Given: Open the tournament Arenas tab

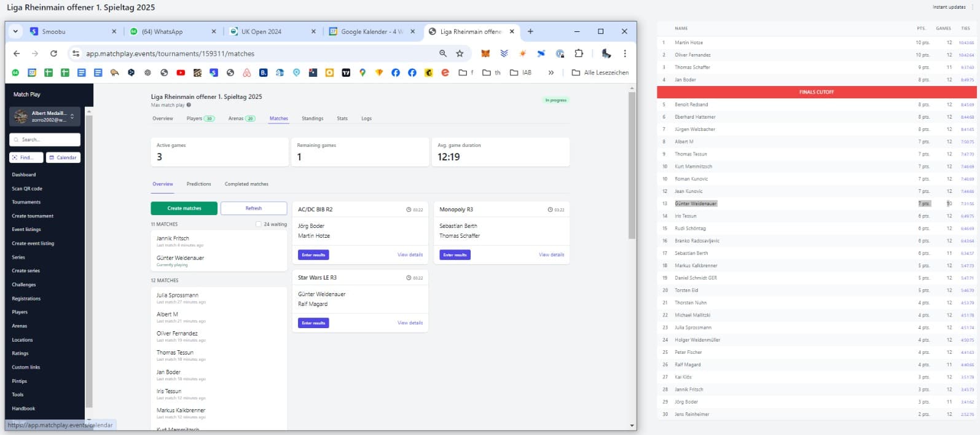Looking at the screenshot, I should point(241,119).
